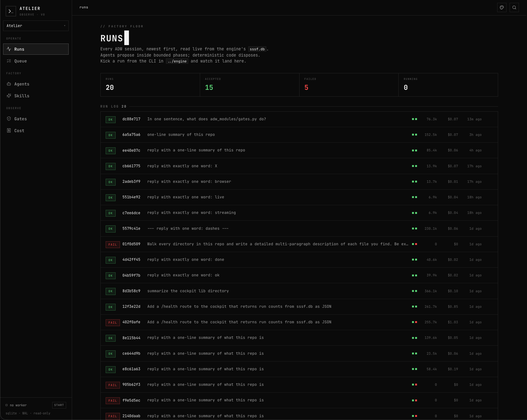
Task: Click the Running 0 stat card
Action: [x=448, y=85]
